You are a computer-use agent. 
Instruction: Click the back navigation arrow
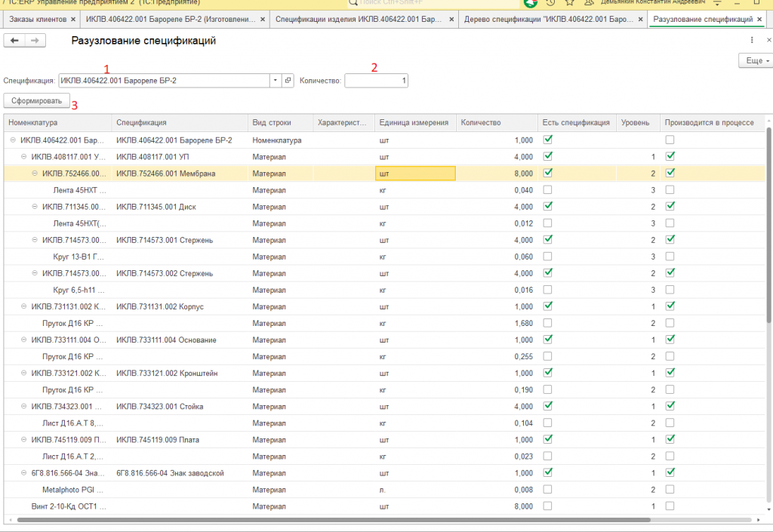click(14, 41)
